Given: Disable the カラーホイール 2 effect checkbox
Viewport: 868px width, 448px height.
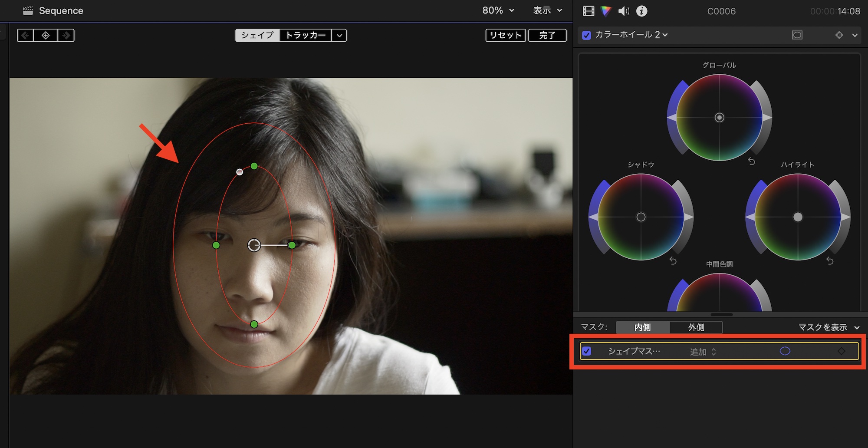Looking at the screenshot, I should 586,35.
